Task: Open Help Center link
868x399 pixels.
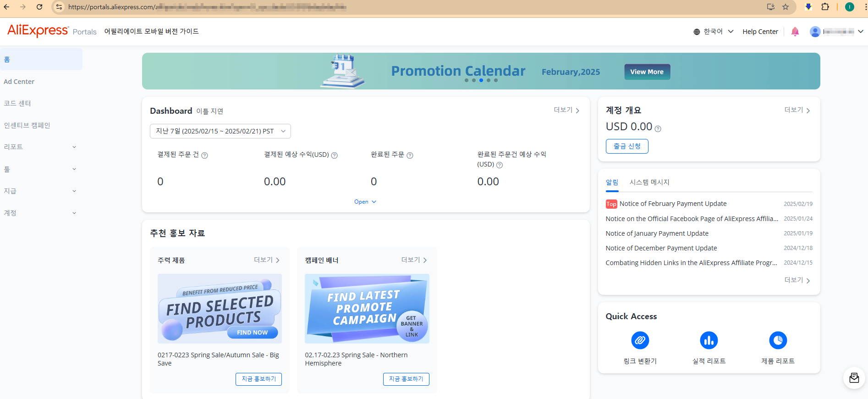Action: [x=760, y=32]
